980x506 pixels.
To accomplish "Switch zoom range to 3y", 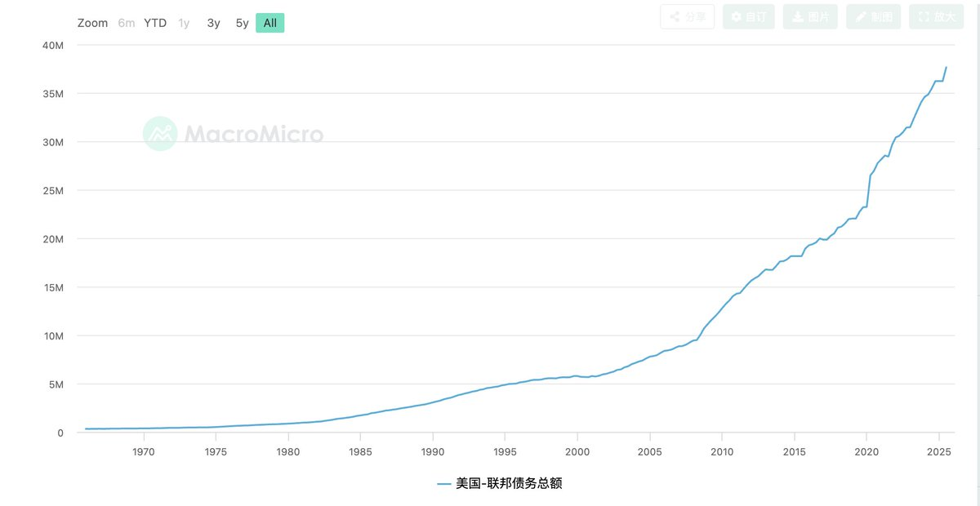I will tap(213, 23).
